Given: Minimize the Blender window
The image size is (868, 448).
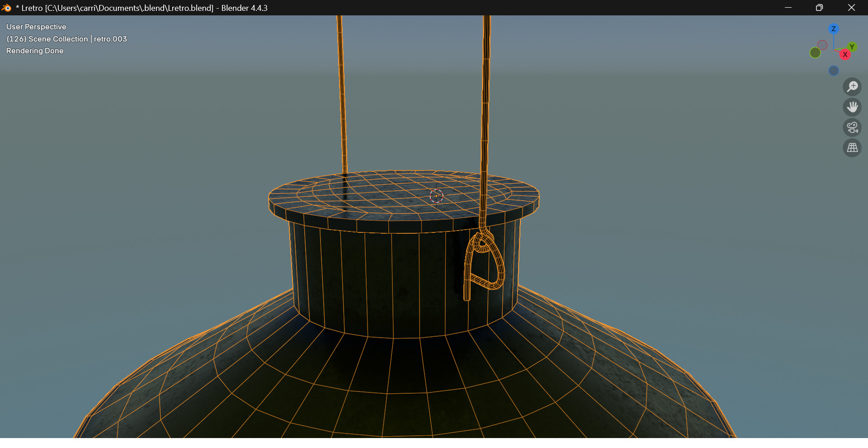Looking at the screenshot, I should tap(788, 8).
